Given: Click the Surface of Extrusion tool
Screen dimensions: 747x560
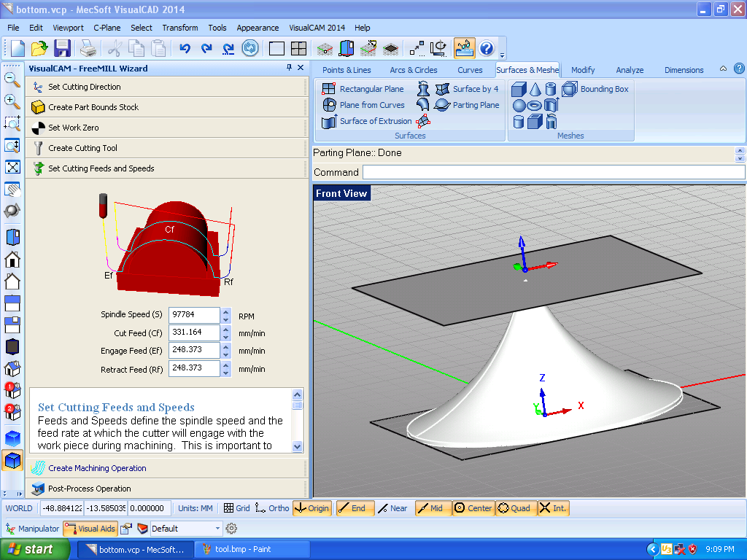Looking at the screenshot, I should (367, 121).
